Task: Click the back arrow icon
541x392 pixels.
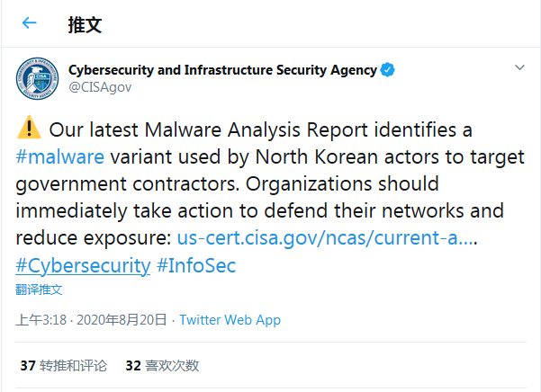Action: pyautogui.click(x=30, y=23)
